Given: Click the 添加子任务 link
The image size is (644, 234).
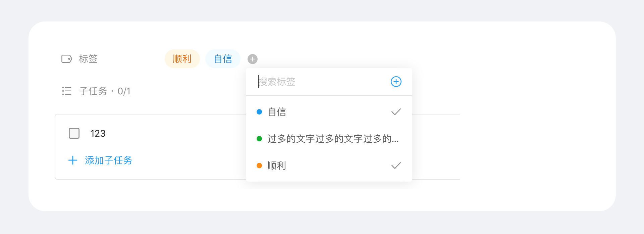Looking at the screenshot, I should pos(108,160).
